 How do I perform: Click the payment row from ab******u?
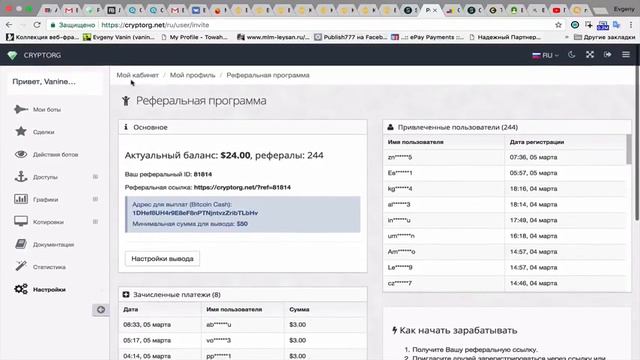(243, 325)
